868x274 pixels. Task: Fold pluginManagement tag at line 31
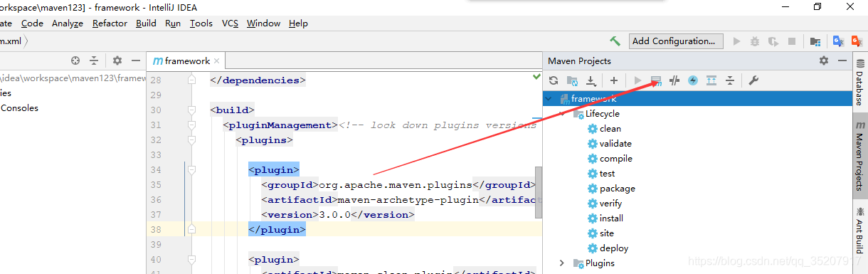pyautogui.click(x=191, y=125)
